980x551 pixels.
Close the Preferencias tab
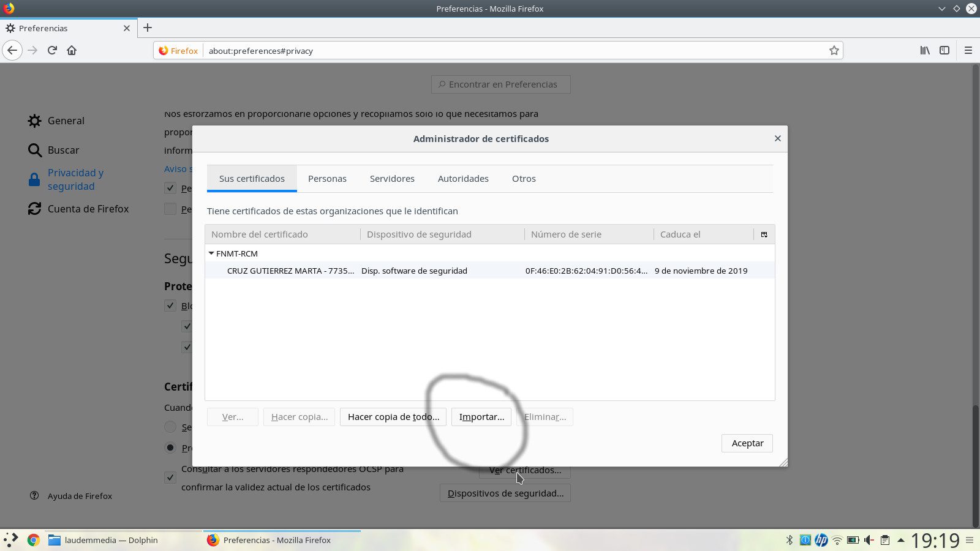pos(127,28)
